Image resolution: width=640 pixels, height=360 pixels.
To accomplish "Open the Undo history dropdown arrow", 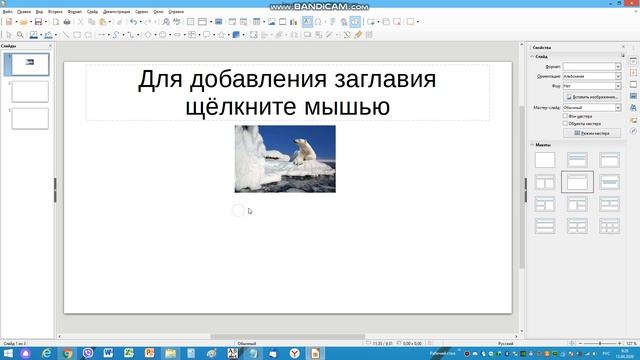I will tap(140, 22).
